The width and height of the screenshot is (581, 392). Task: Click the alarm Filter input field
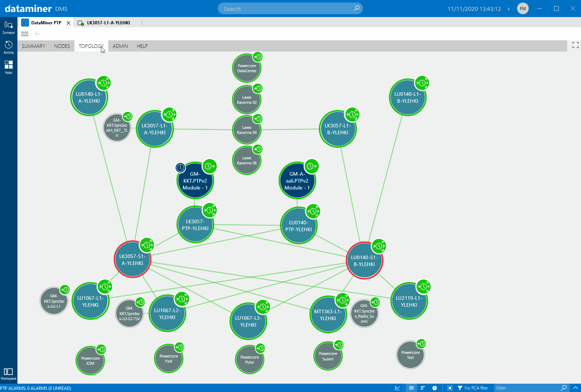pos(527,388)
